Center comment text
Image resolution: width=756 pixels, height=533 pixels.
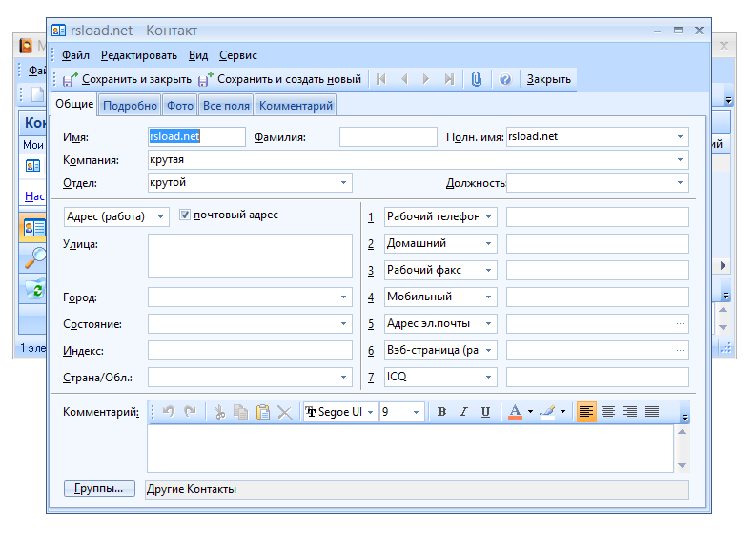pos(608,412)
